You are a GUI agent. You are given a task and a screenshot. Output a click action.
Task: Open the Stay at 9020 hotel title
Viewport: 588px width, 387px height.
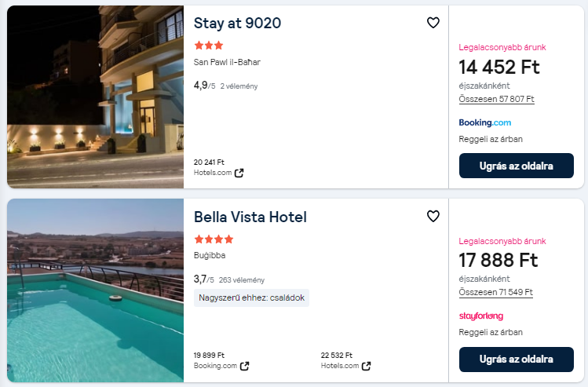tap(237, 24)
